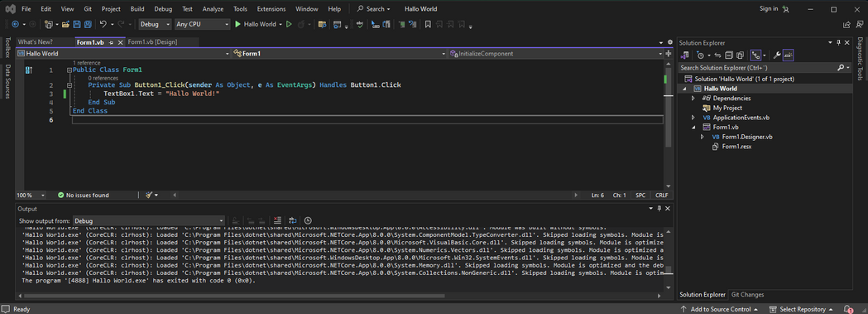The height and width of the screenshot is (314, 868).
Task: Open the InitializeComponent member dropdown
Action: [556, 54]
